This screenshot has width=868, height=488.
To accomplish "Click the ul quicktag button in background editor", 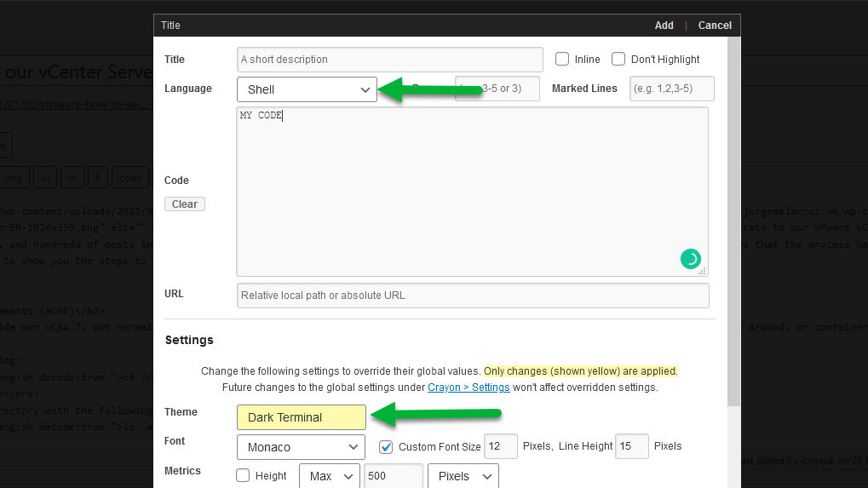I will click(x=45, y=178).
